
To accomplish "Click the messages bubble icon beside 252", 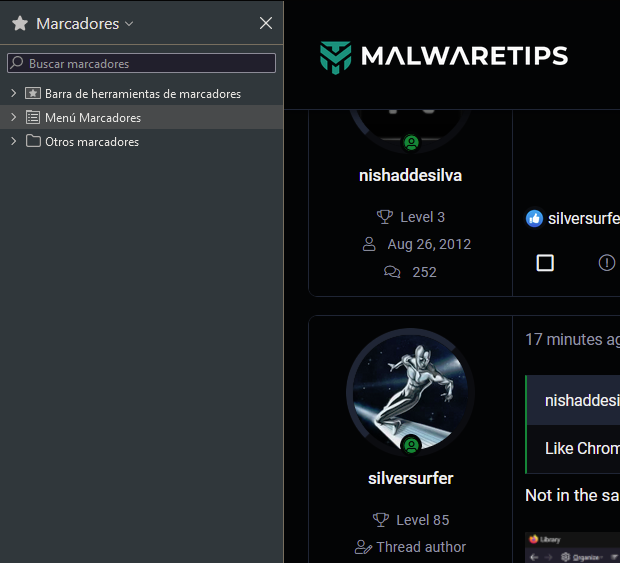I will click(x=392, y=272).
